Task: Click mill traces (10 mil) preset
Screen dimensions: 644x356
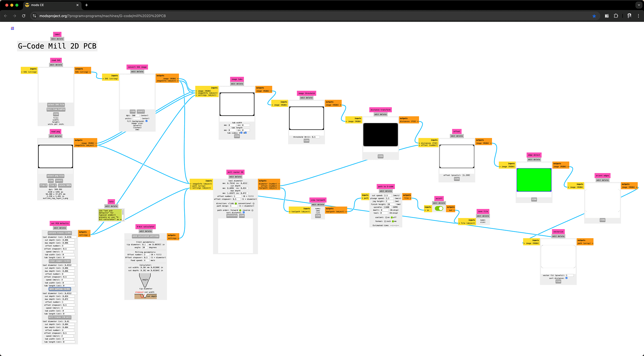Action: click(60, 317)
